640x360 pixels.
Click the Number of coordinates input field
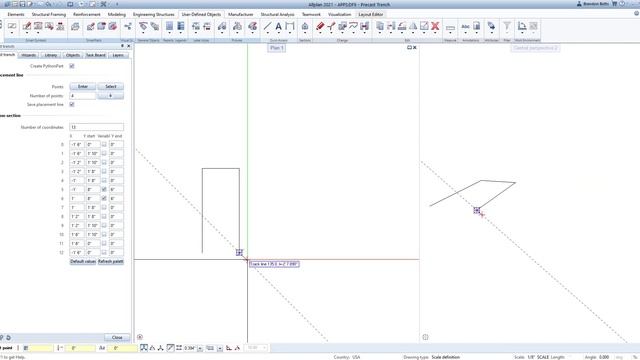click(96, 127)
